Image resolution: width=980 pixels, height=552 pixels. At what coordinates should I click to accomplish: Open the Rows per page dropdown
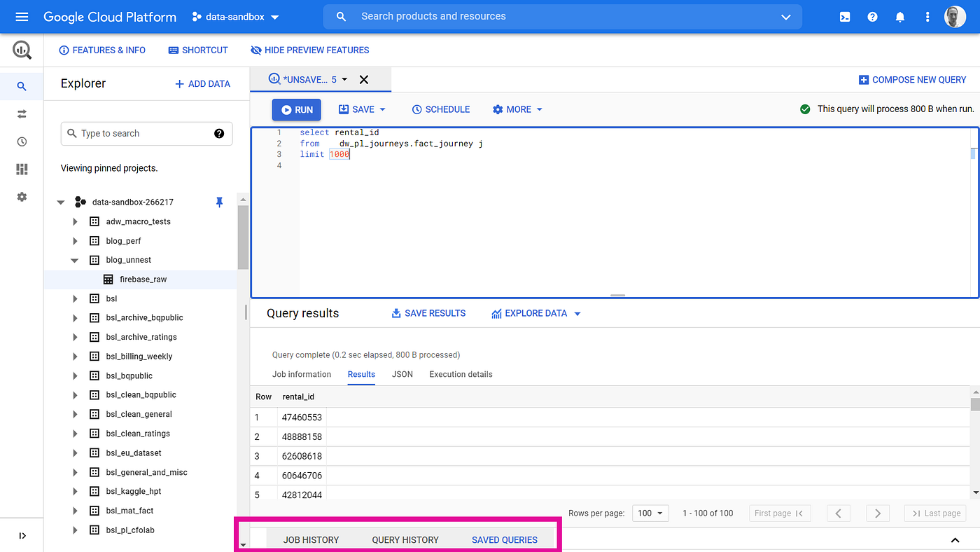tap(650, 513)
